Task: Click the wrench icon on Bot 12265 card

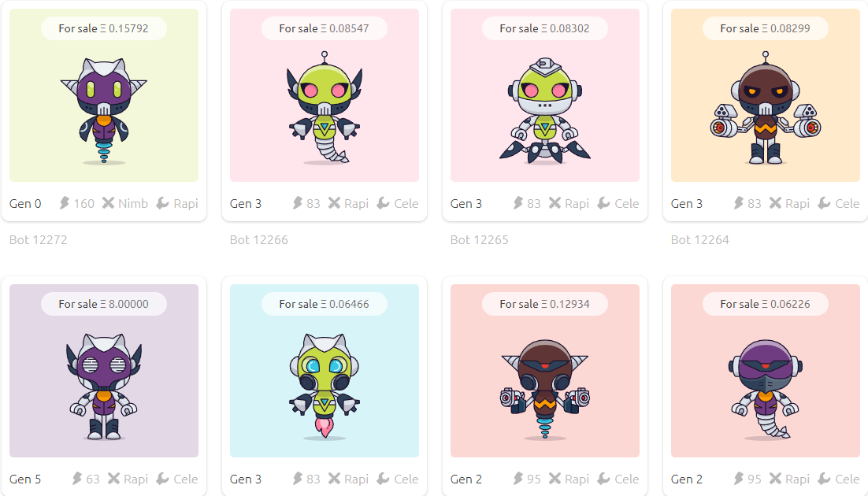Action: (x=603, y=203)
